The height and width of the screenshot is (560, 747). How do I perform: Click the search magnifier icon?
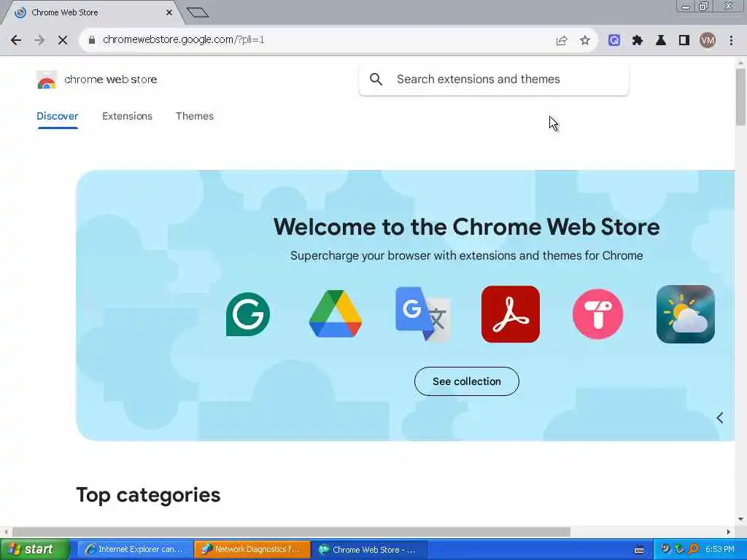tap(376, 79)
